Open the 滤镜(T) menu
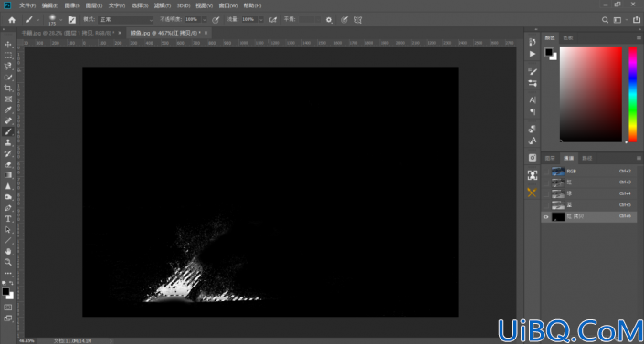 pyautogui.click(x=163, y=5)
